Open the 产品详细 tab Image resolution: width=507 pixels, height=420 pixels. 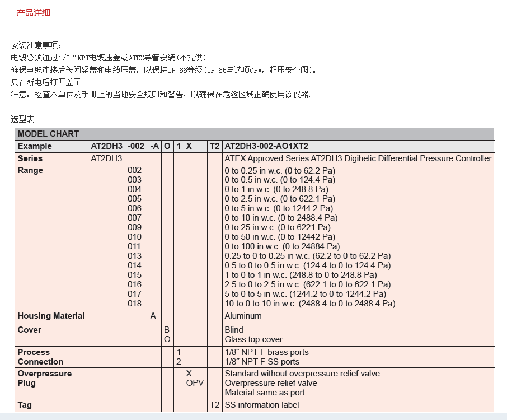point(34,13)
